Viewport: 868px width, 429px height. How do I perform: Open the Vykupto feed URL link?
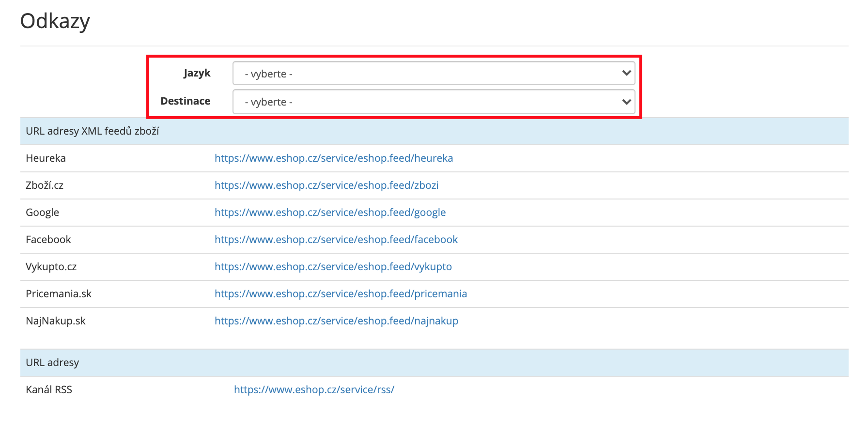coord(333,267)
